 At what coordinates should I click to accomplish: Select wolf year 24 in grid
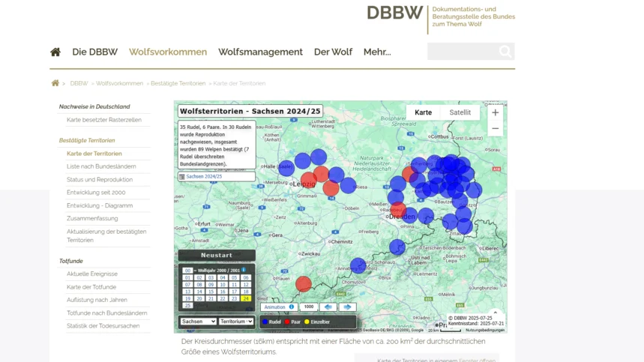pos(246,298)
